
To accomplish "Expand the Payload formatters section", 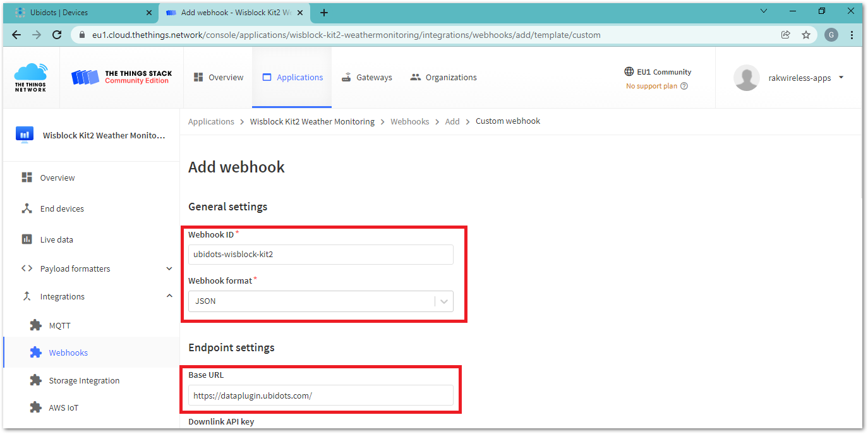I will pyautogui.click(x=169, y=269).
